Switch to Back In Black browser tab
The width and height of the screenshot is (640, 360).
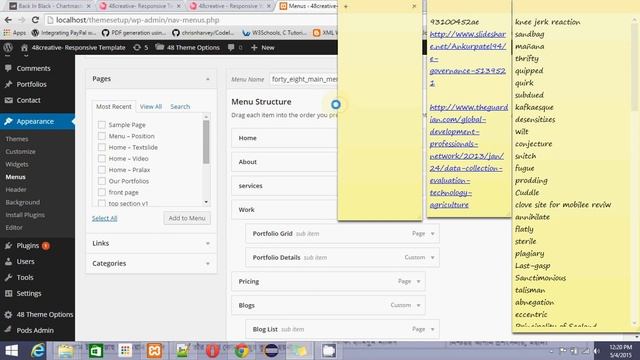(x=49, y=6)
